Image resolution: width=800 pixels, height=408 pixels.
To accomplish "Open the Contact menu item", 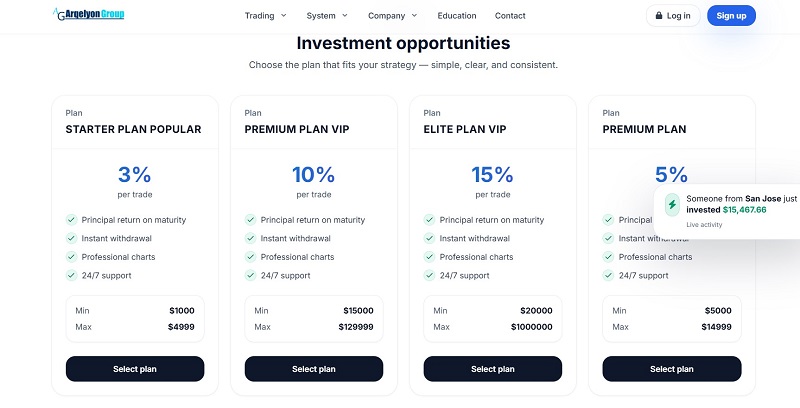I will tap(510, 16).
